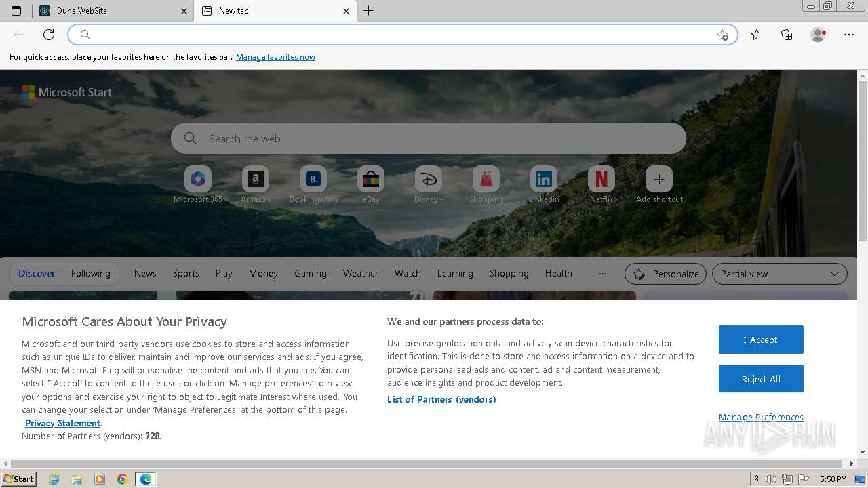Open the Privacy Statement link
Image resolution: width=868 pixels, height=488 pixels.
tap(62, 423)
